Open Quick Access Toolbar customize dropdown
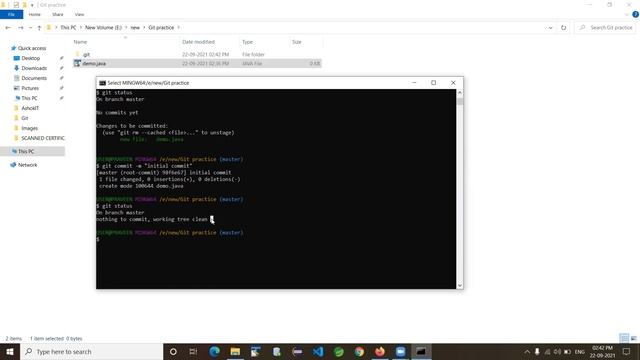640x360 pixels. [32, 5]
